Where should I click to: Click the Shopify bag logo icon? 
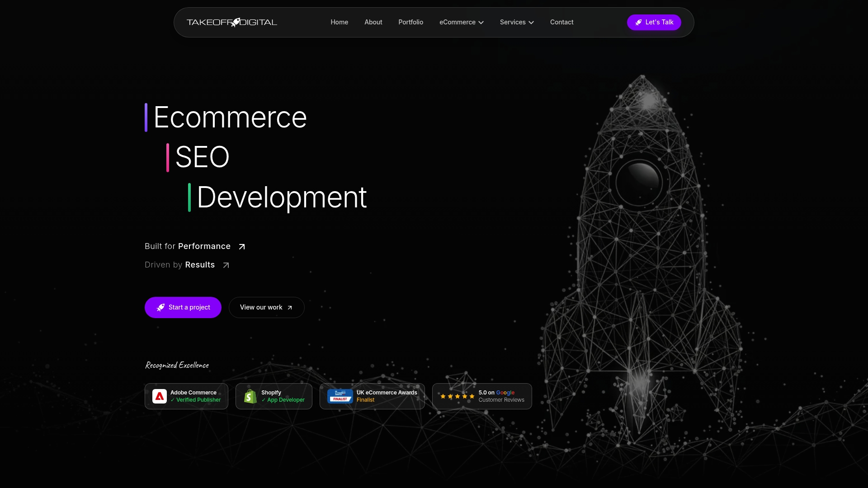click(x=250, y=396)
